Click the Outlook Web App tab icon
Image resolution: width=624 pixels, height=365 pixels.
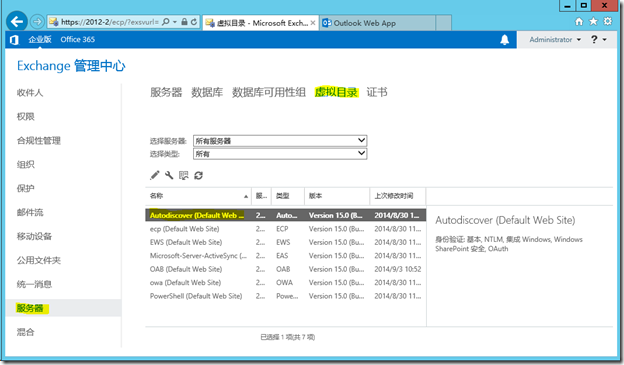pyautogui.click(x=326, y=23)
